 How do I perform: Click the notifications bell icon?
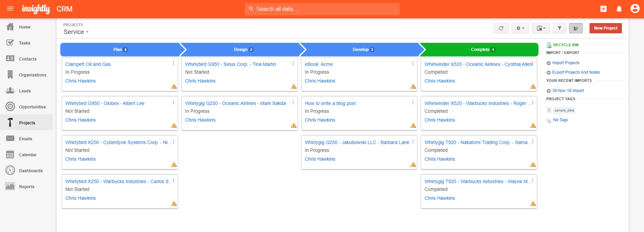[619, 9]
